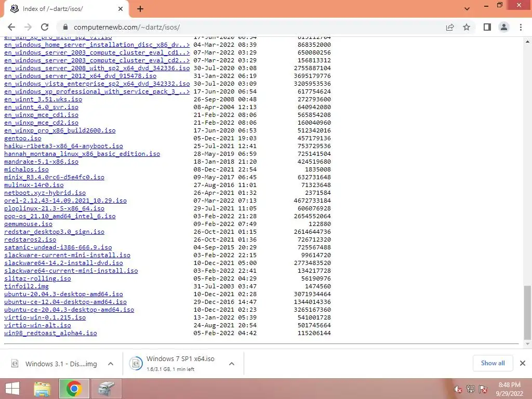Screen dimensions: 532x399
Task: Open en_windows_vista_enterprise_sp2_x64 link
Action: pos(97,84)
